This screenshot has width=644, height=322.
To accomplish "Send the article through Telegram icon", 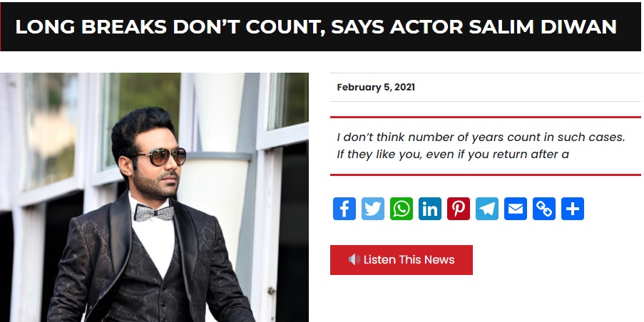I will [487, 209].
